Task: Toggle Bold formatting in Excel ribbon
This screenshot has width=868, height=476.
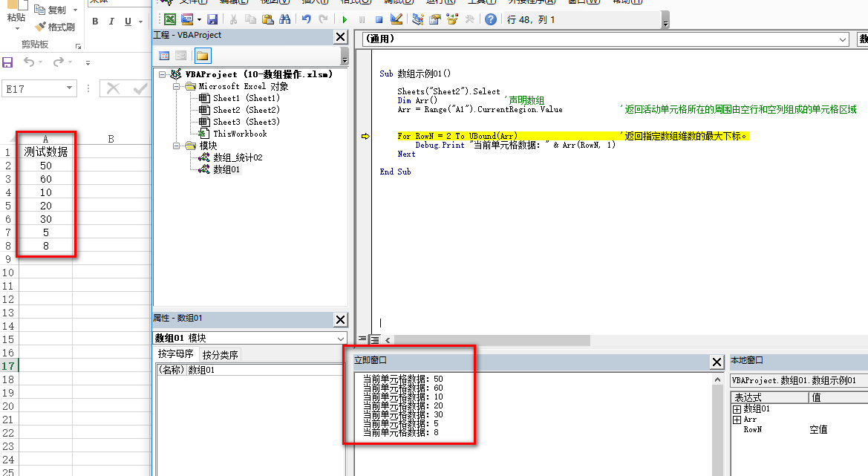Action: [95, 22]
